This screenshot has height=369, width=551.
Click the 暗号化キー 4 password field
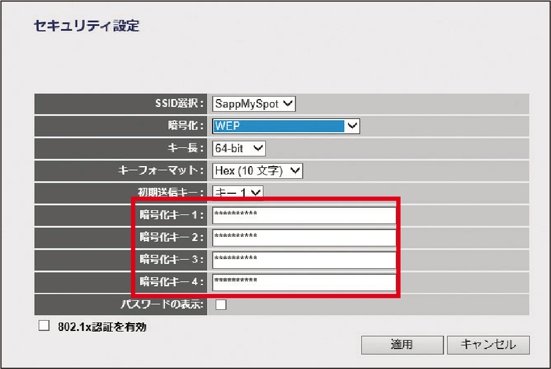point(304,282)
